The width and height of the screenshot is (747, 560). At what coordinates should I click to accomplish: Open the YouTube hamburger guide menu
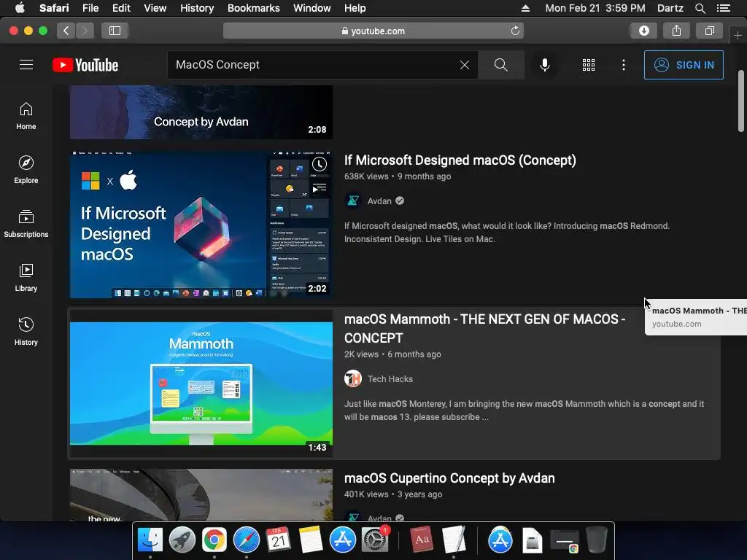26,65
